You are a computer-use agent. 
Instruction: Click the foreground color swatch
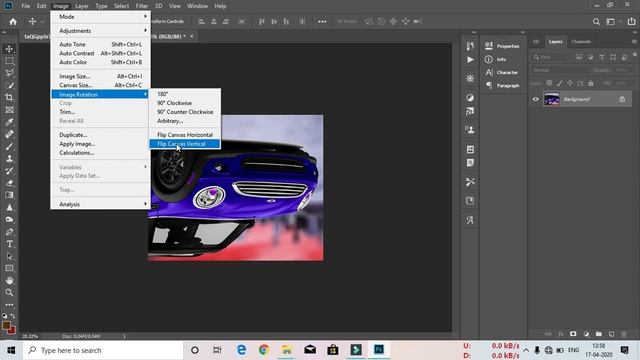[x=6, y=326]
